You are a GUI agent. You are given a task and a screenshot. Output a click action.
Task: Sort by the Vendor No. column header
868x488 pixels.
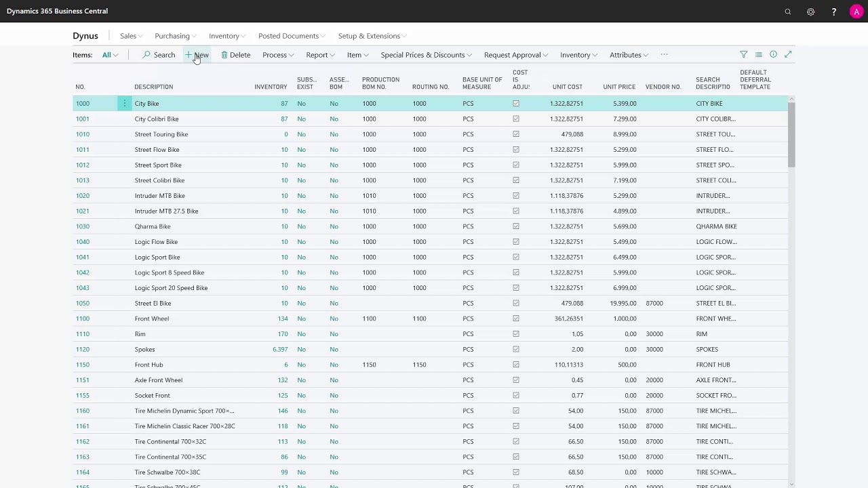663,87
